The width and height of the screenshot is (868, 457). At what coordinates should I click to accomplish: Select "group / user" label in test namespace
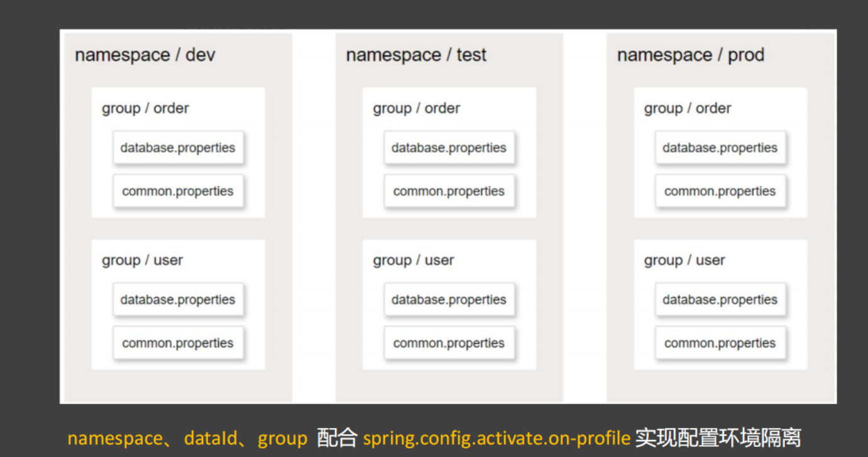pos(413,260)
